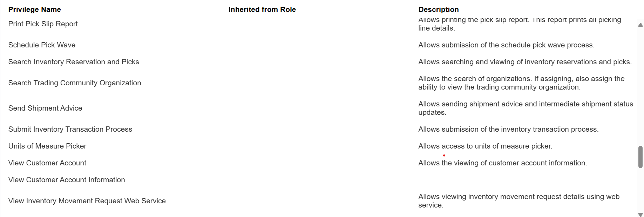Click the schedule pick wave description text
Screen dimensions: 644x217
(506, 45)
